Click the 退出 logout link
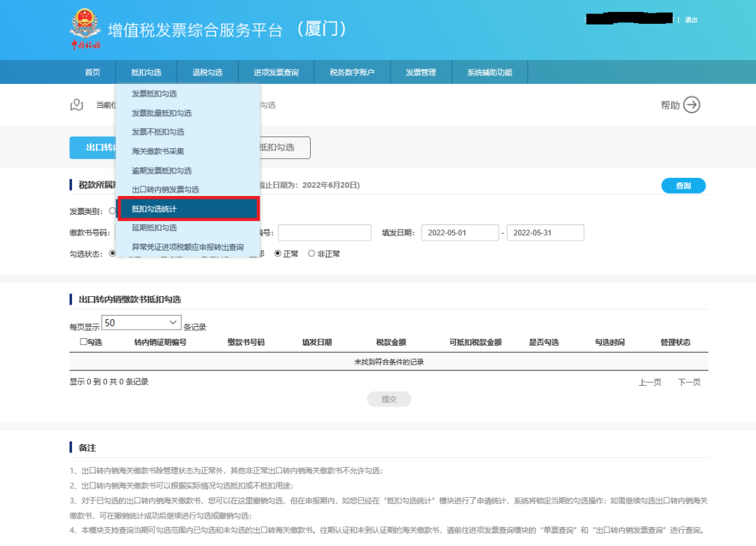 [x=691, y=20]
